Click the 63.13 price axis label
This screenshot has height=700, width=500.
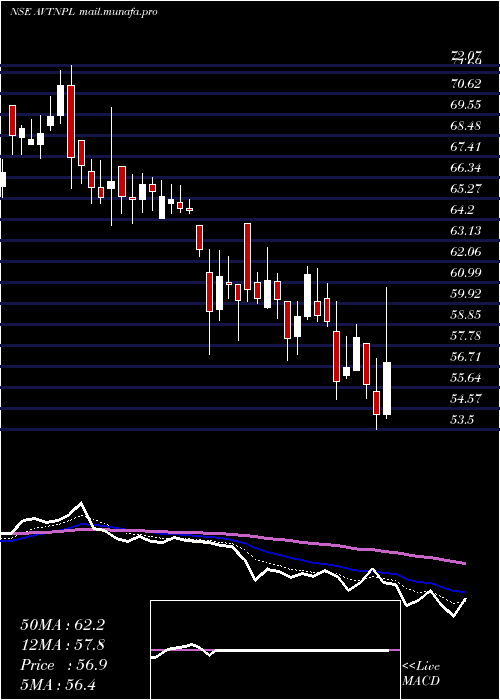coord(466,230)
